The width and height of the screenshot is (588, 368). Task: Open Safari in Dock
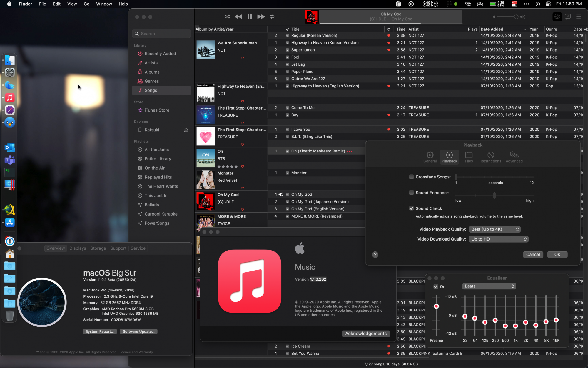pos(10,110)
